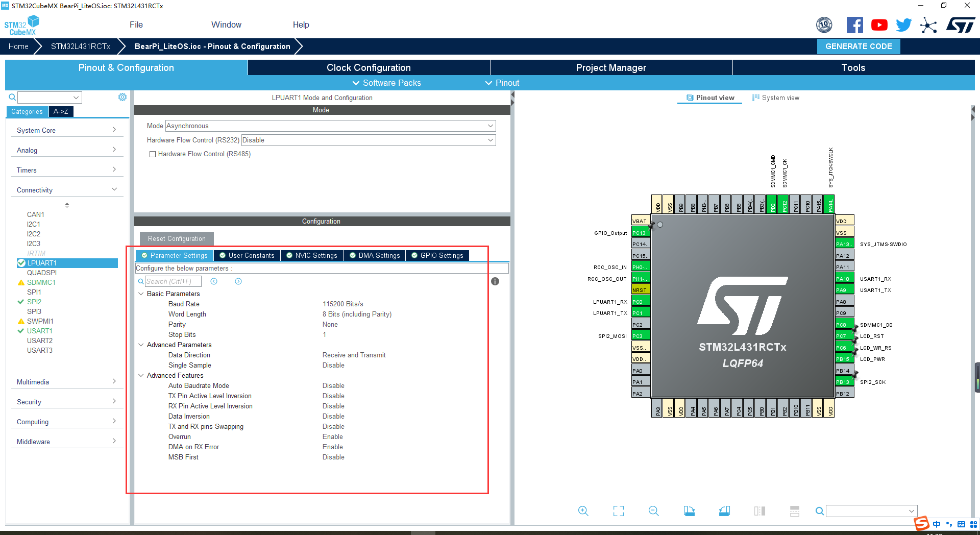This screenshot has height=535, width=980.
Task: Zoom out of the pinout chip view
Action: tap(654, 511)
